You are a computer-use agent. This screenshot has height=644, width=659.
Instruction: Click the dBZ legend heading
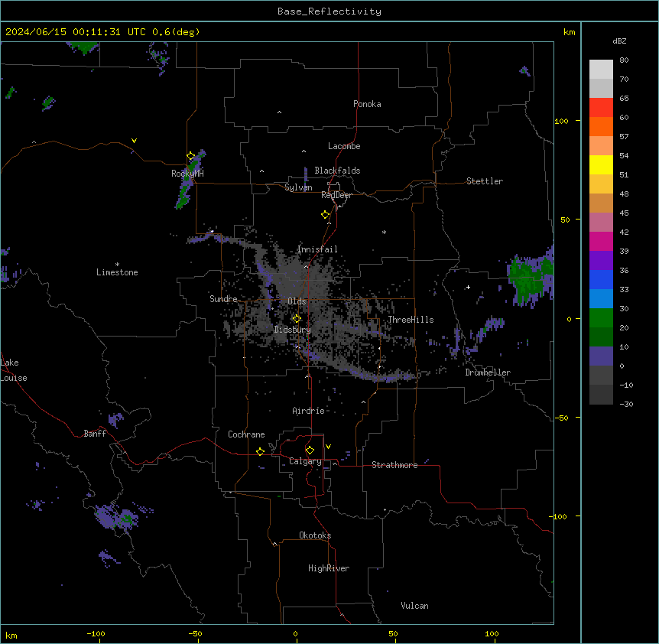pos(619,41)
